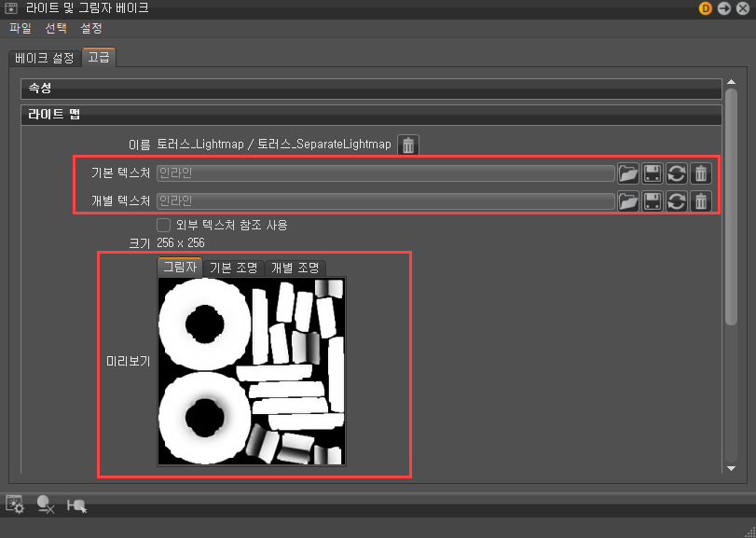Delete the 토러스_Lightmap name entry
Viewport: 756px width, 538px height.
point(407,145)
